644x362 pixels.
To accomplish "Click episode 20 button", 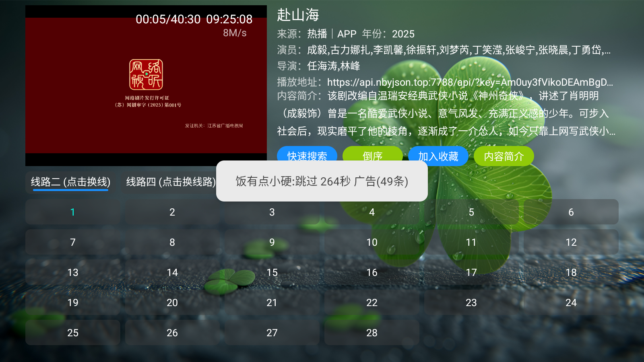I will coord(172,302).
